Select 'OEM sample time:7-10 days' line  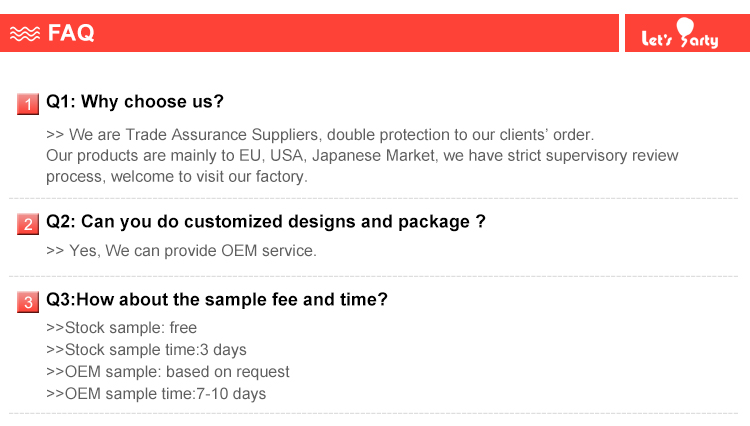156,394
